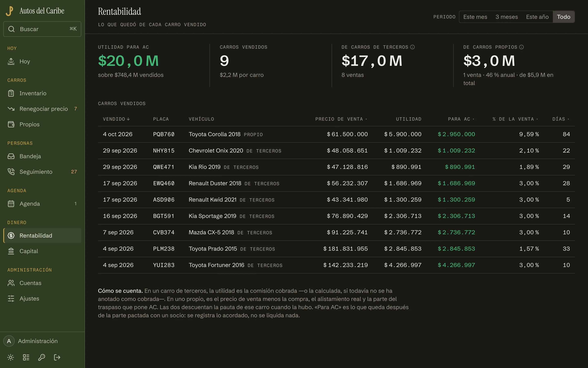Show info for De carros de terceros
Viewport: 588px width, 368px height.
[412, 47]
